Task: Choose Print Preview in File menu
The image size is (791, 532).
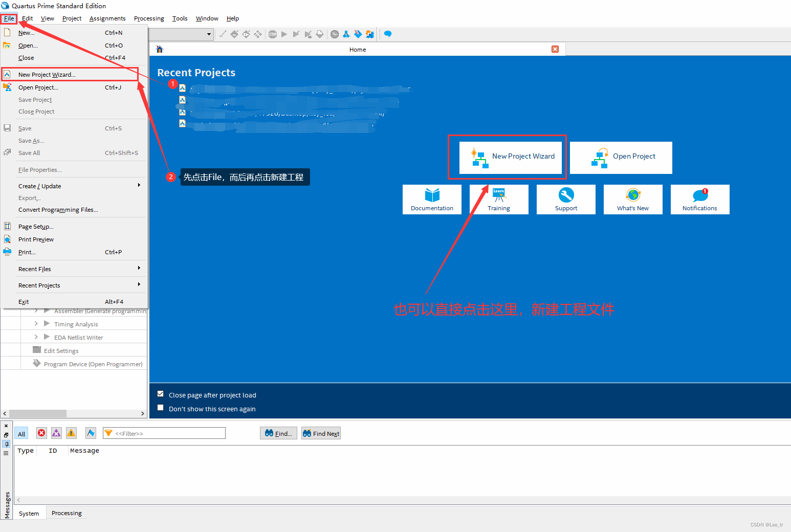Action: point(74,239)
